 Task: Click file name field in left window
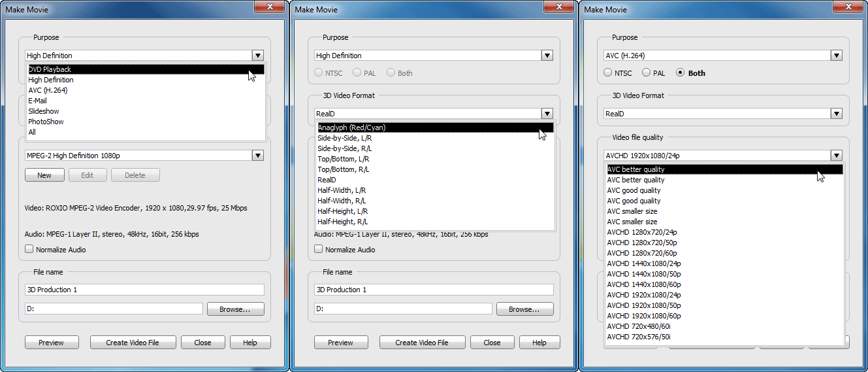144,290
